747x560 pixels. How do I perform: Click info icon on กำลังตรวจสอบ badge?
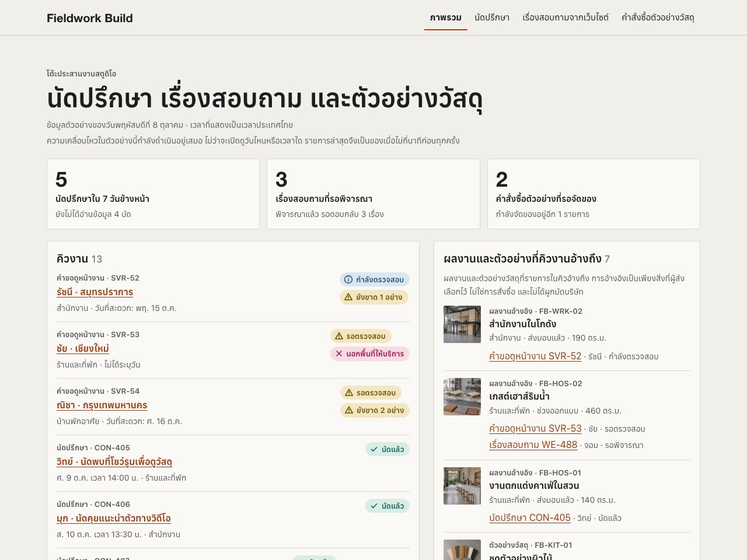pos(348,279)
